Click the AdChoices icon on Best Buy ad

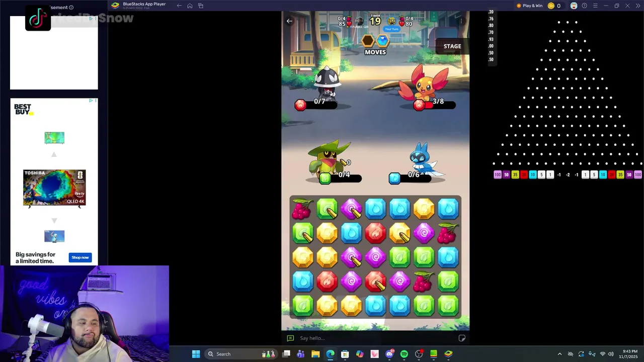click(x=92, y=101)
